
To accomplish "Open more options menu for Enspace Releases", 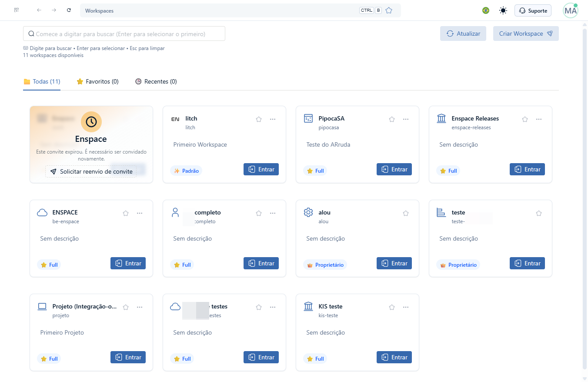I will tap(539, 119).
